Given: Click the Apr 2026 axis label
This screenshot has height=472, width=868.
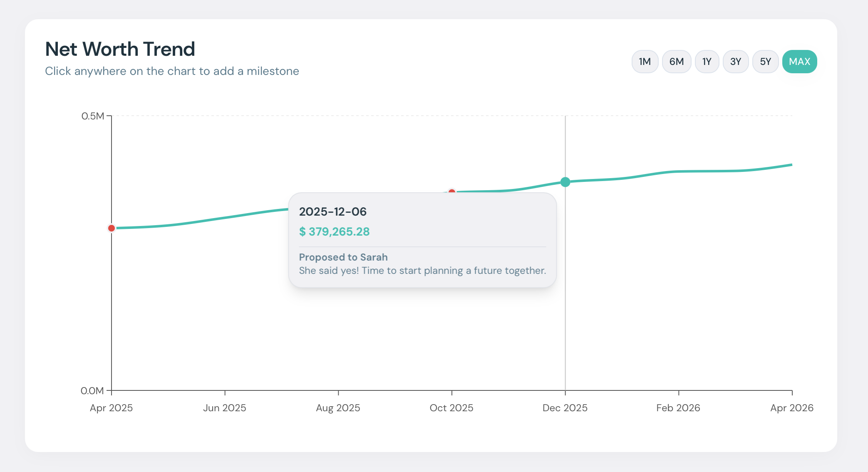Looking at the screenshot, I should pyautogui.click(x=791, y=408).
